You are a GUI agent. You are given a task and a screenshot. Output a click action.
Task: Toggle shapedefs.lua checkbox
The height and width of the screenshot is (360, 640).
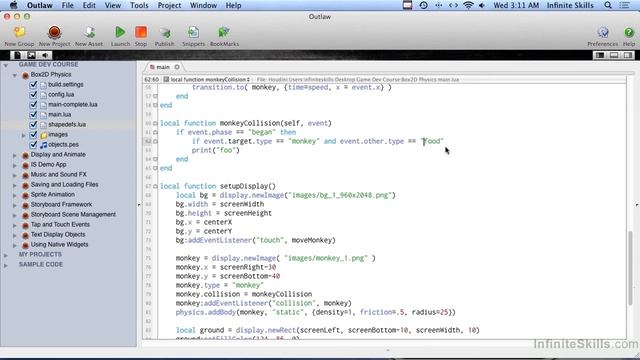tap(33, 124)
